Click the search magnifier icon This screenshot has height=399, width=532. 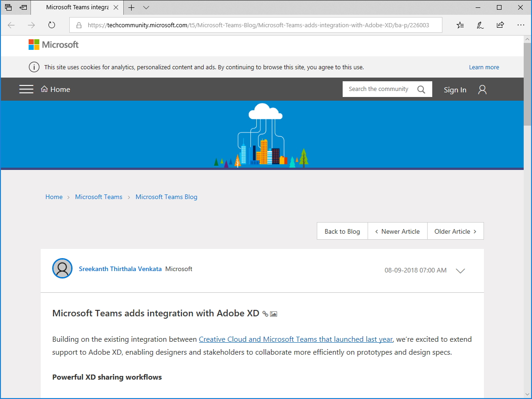click(421, 89)
